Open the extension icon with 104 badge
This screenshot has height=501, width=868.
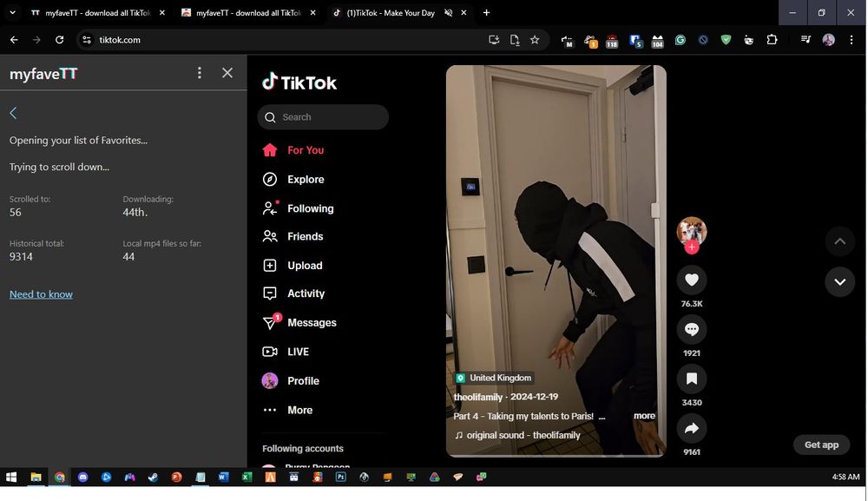pyautogui.click(x=657, y=41)
